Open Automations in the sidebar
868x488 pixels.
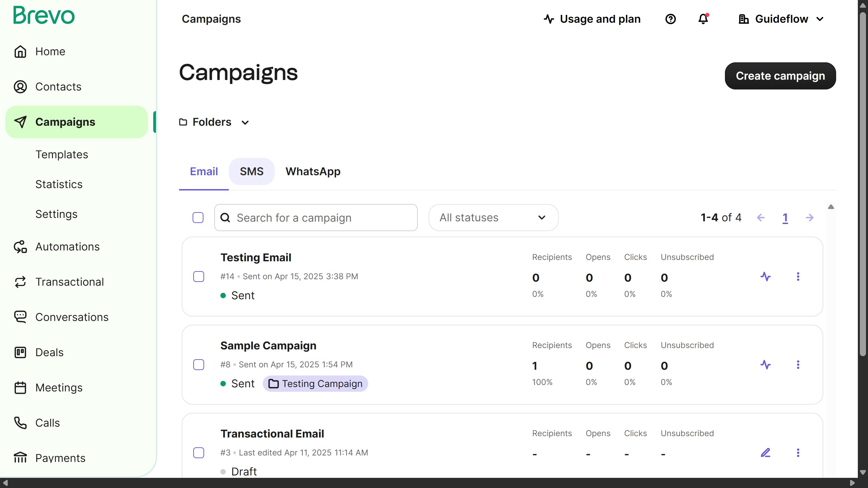67,247
